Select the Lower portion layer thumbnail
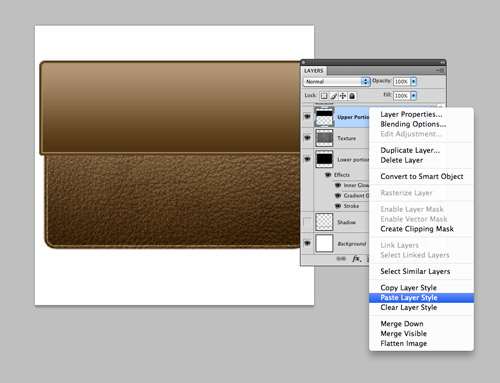 [324, 159]
